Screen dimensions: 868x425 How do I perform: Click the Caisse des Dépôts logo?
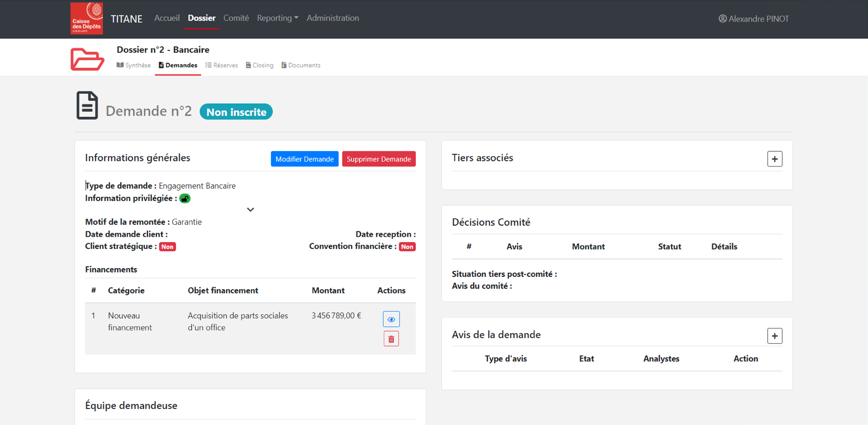(87, 18)
